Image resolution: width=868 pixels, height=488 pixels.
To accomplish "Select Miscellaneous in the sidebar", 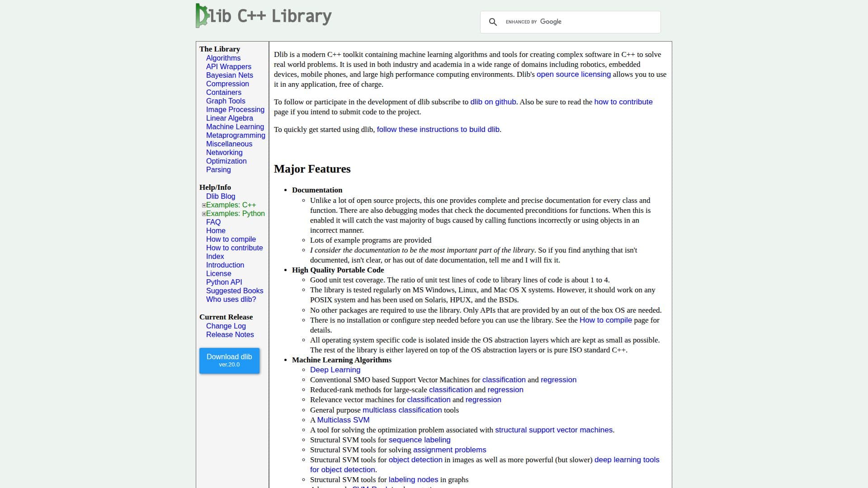I will pos(229,144).
